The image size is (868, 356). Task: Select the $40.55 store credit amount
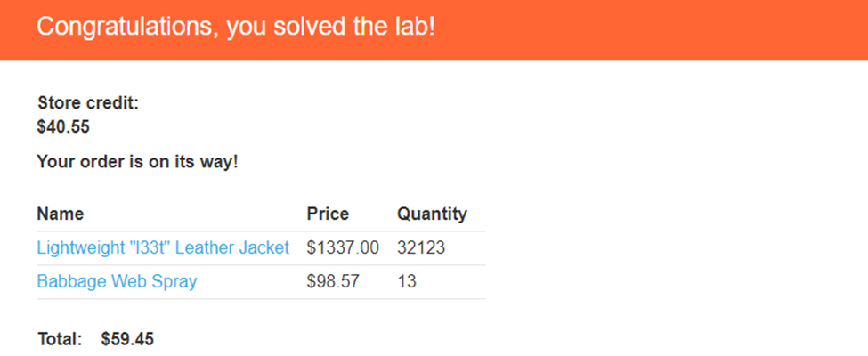63,127
